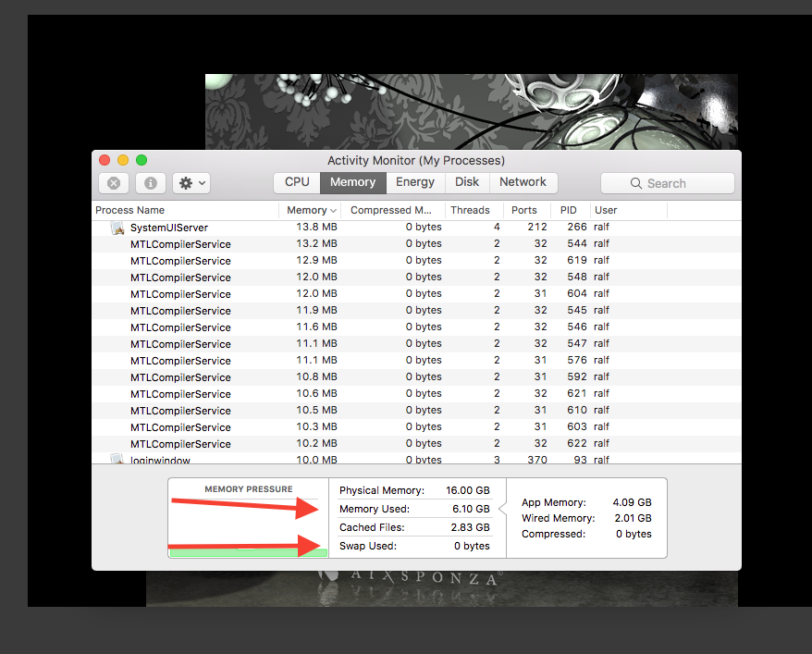Sort by Ports column header
812x654 pixels.
[526, 210]
